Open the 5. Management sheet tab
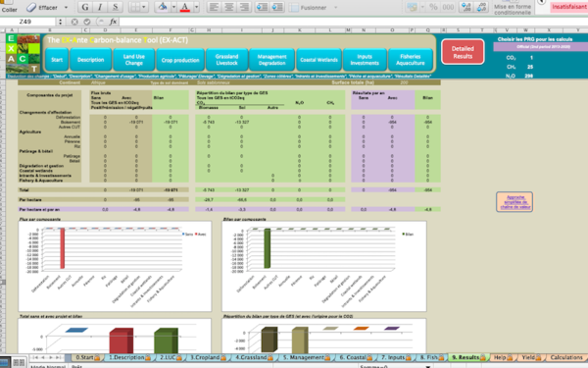Screen dimensions: 588x368 pyautogui.click(x=306, y=357)
